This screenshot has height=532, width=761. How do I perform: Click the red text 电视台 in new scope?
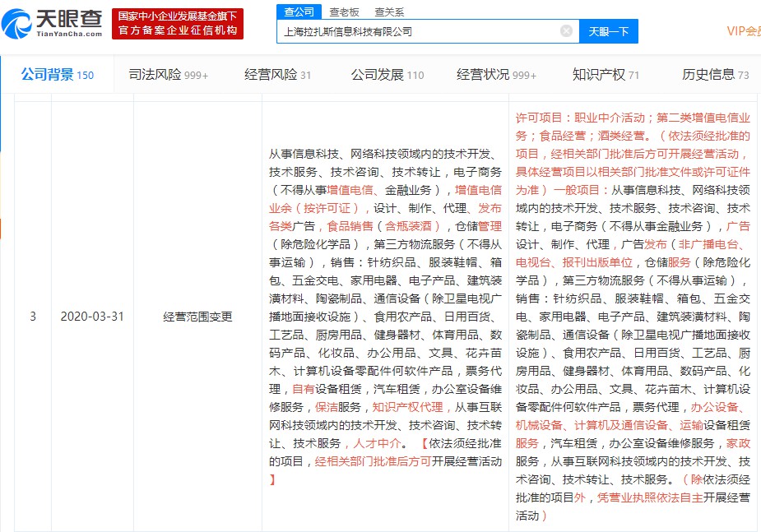click(x=533, y=263)
